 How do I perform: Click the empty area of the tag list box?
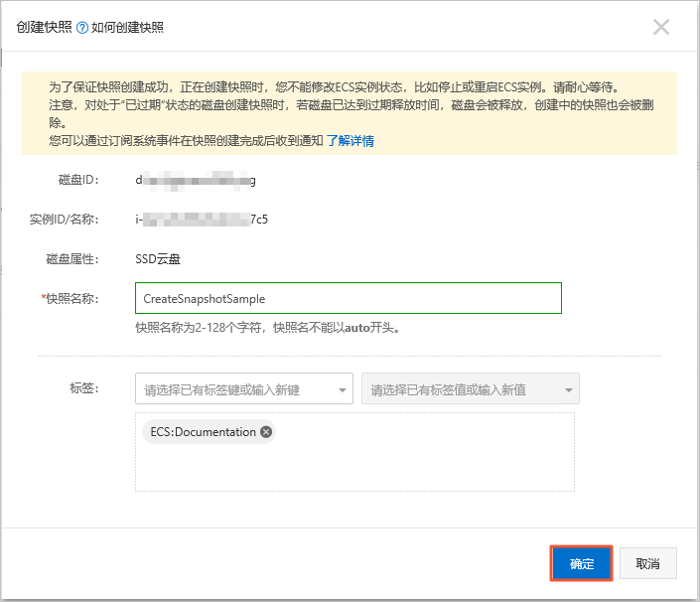pos(354,465)
